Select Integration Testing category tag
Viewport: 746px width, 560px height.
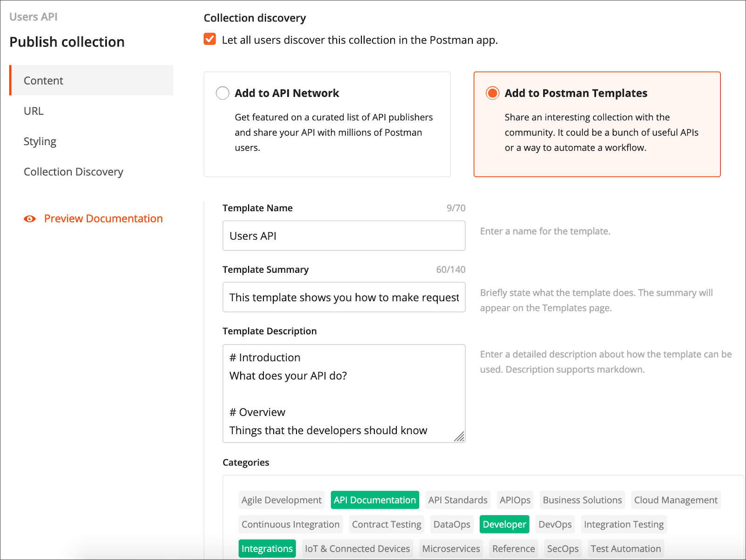(x=624, y=524)
